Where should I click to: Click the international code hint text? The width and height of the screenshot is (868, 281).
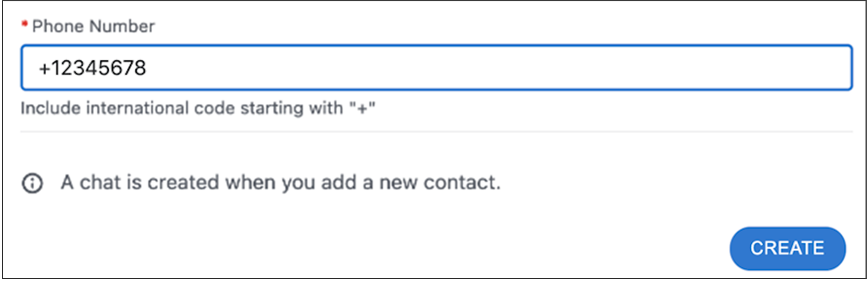[x=199, y=108]
